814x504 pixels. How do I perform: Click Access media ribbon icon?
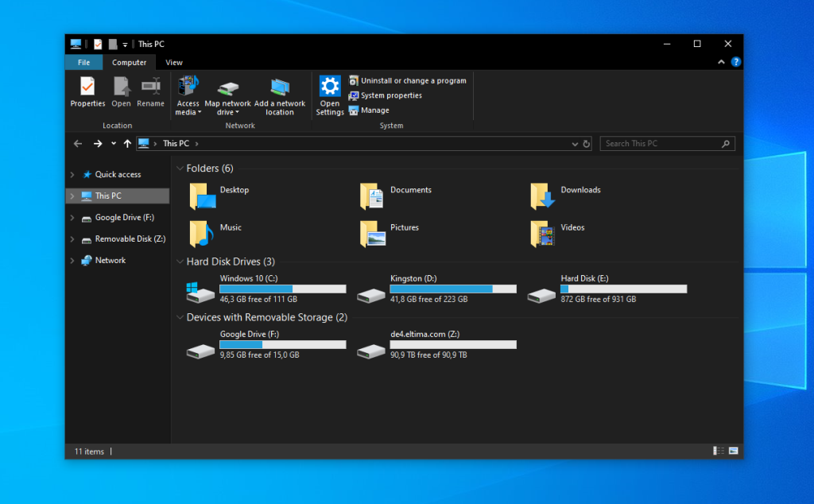(x=188, y=86)
